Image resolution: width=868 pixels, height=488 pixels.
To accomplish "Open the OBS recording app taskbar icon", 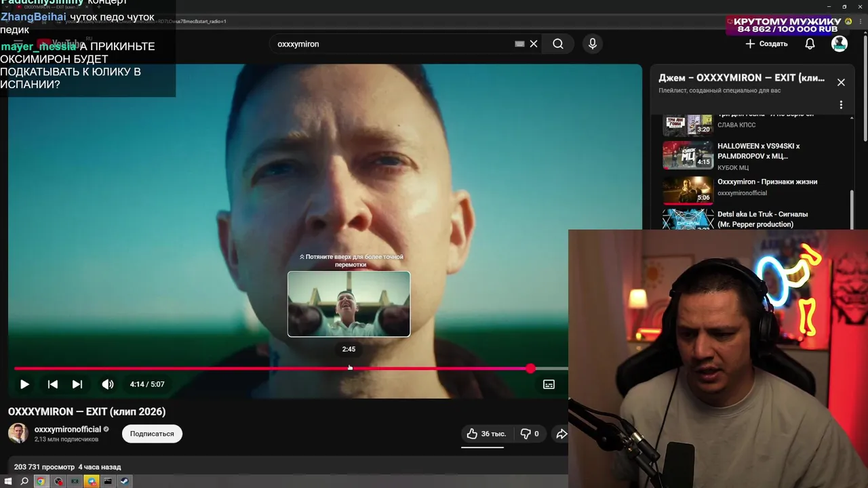I will (x=59, y=481).
